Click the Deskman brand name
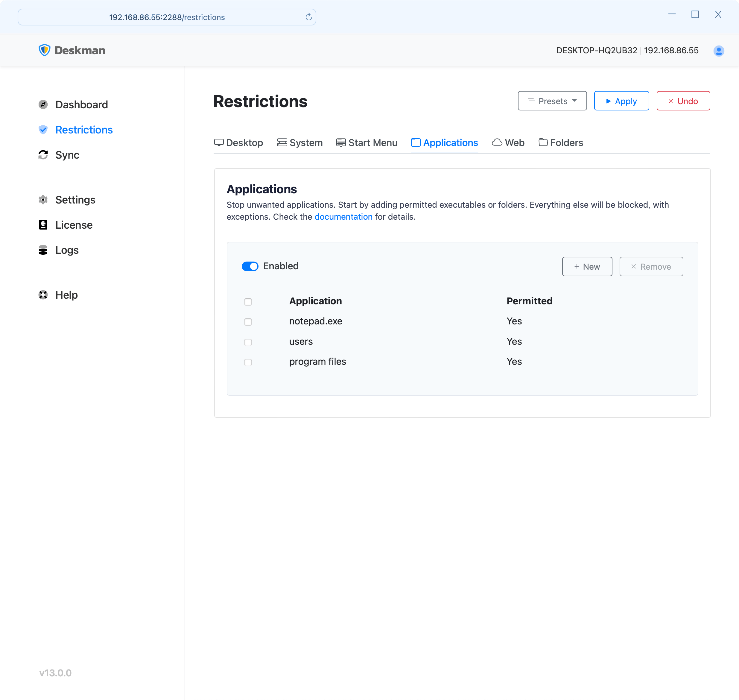Image resolution: width=739 pixels, height=700 pixels. 80,50
